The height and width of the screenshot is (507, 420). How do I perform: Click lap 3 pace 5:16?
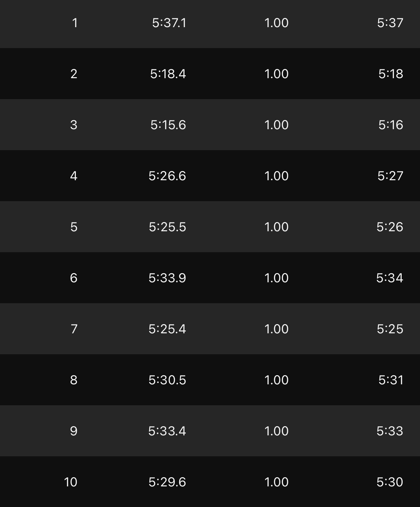tap(391, 125)
